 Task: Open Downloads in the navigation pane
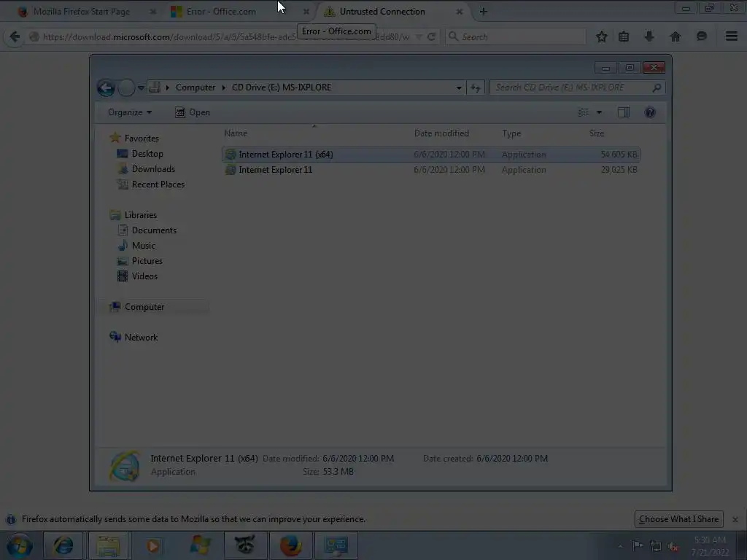click(x=153, y=169)
